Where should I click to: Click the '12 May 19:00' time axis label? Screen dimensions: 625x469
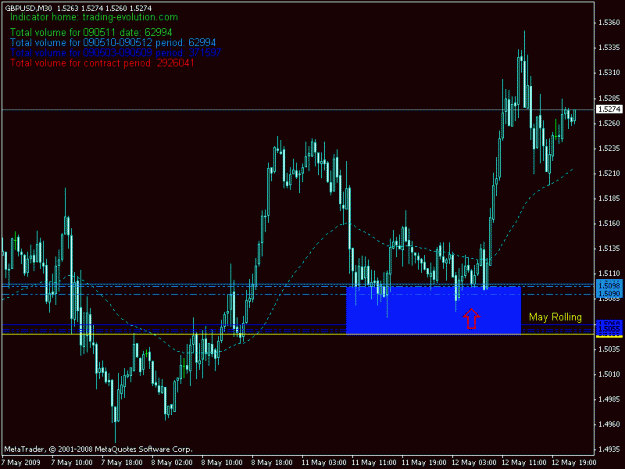coord(574,463)
